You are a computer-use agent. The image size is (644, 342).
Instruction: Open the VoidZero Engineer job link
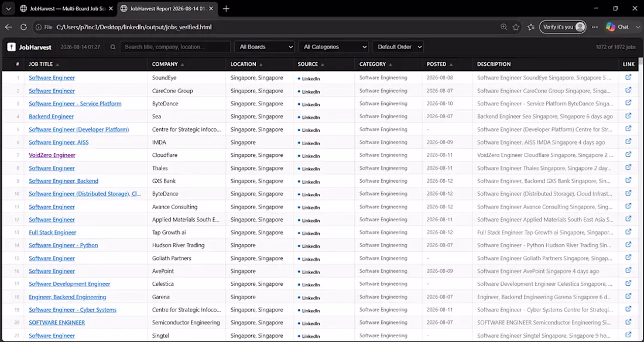click(52, 155)
